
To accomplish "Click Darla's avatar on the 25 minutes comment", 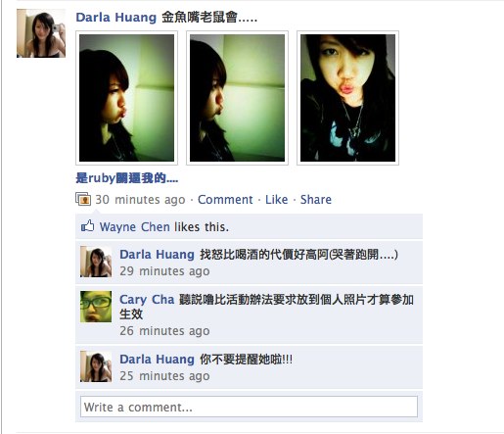I will tap(96, 366).
